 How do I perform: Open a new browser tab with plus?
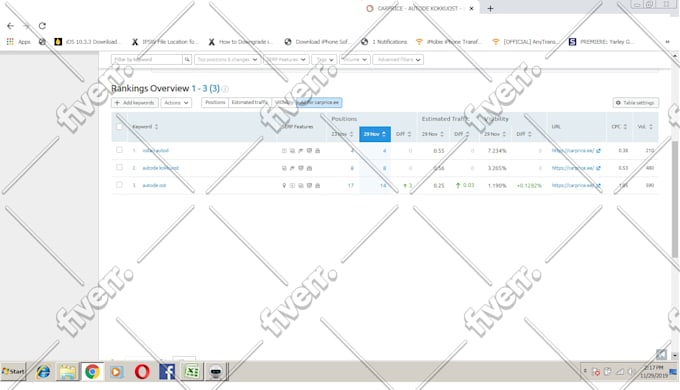coord(490,8)
